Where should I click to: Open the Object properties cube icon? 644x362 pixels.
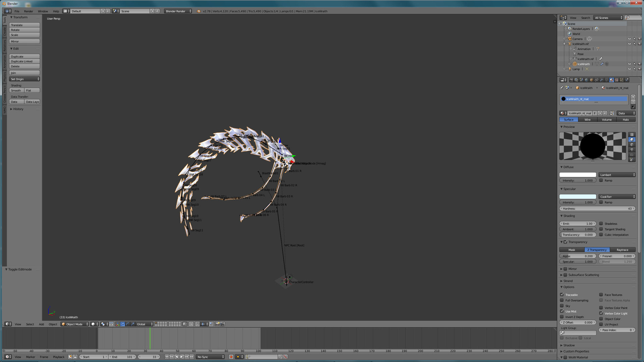[592, 80]
